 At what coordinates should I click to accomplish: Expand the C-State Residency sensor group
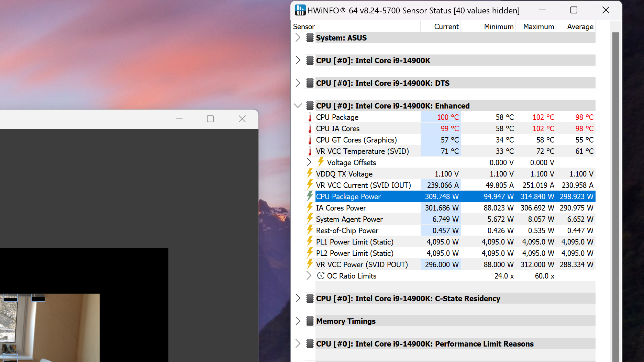298,298
